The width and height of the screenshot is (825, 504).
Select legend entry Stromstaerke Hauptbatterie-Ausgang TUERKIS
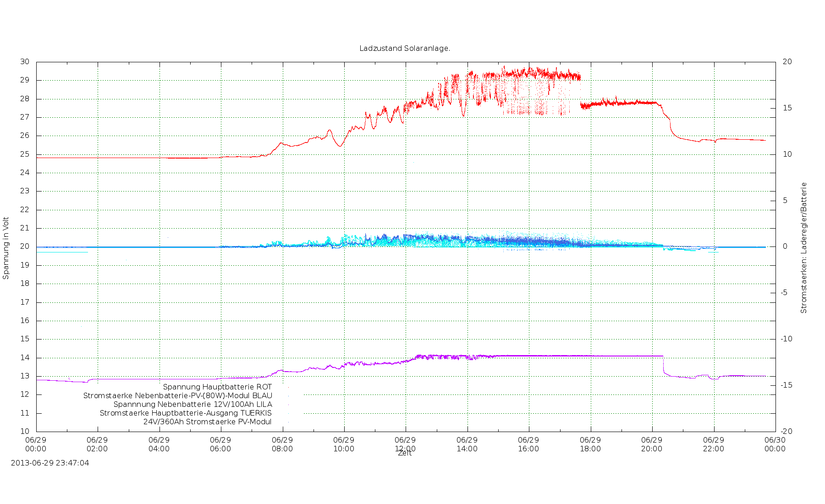(186, 413)
